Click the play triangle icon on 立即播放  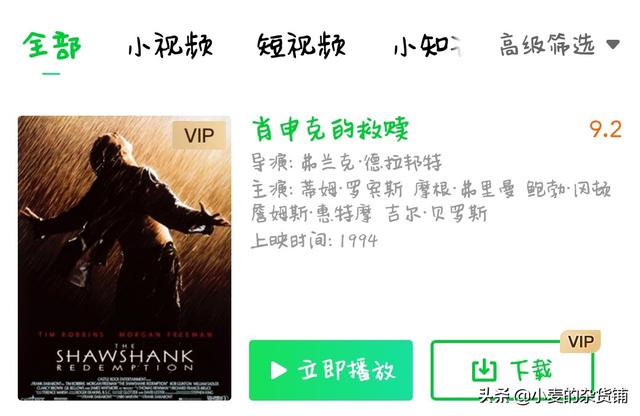tap(279, 371)
